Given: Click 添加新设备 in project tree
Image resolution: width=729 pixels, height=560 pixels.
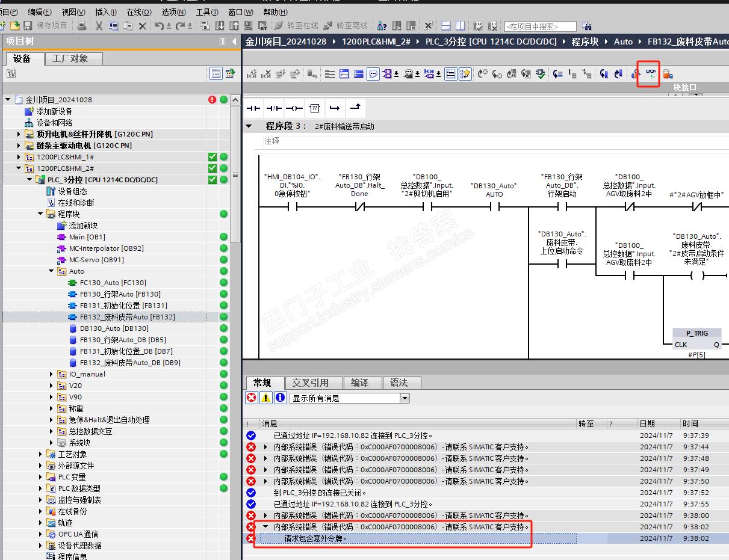Looking at the screenshot, I should coord(54,111).
